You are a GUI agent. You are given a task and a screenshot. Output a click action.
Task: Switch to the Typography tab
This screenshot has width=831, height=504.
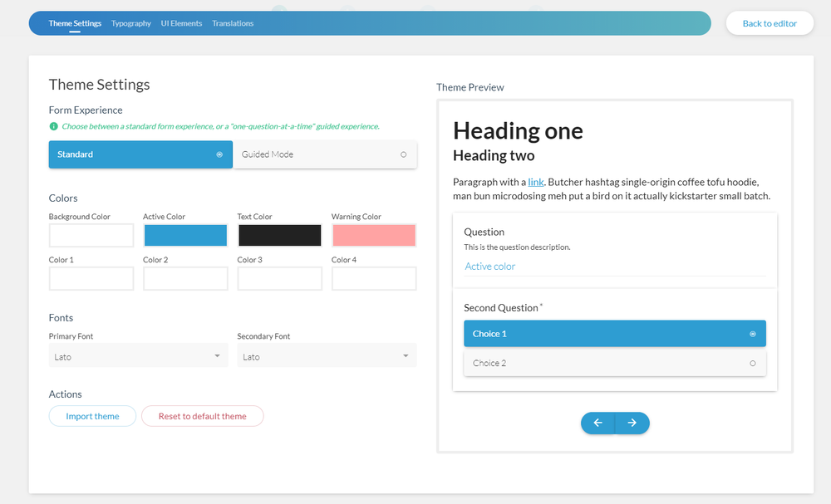130,23
